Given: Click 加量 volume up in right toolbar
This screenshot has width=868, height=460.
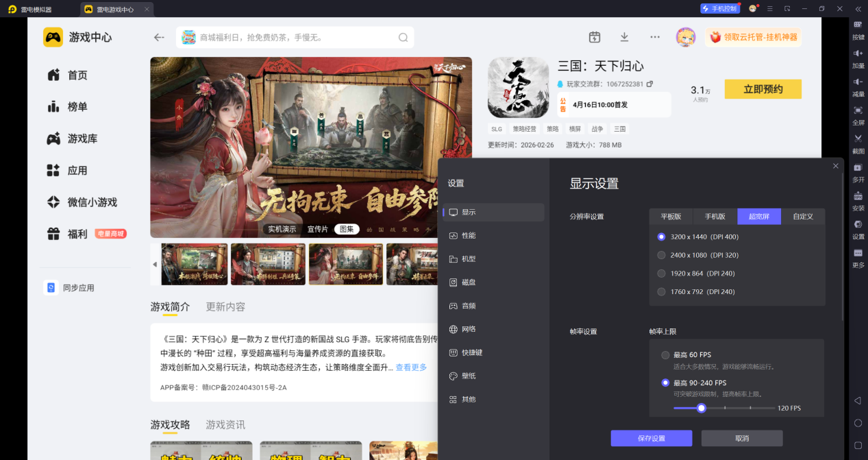Looking at the screenshot, I should (858, 58).
